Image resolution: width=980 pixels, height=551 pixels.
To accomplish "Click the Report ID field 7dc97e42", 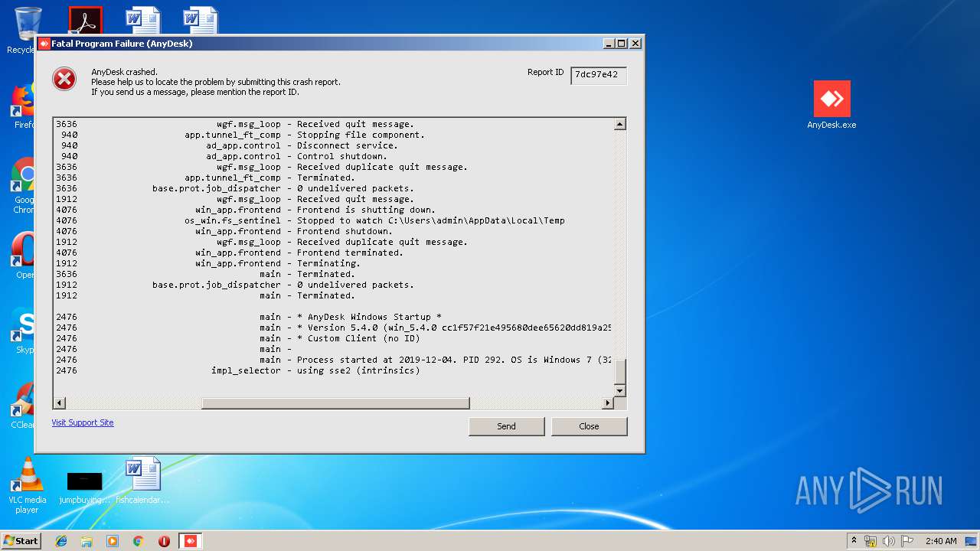I will tap(599, 75).
